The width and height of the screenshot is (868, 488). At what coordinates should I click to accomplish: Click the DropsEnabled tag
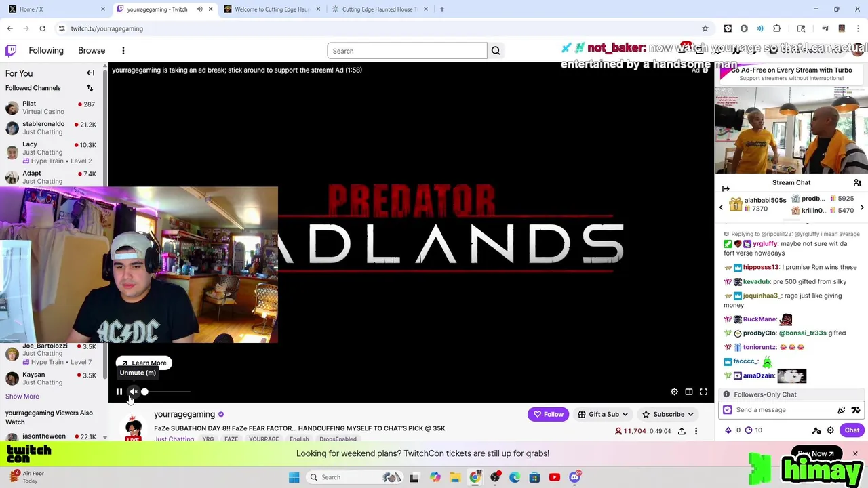(338, 439)
